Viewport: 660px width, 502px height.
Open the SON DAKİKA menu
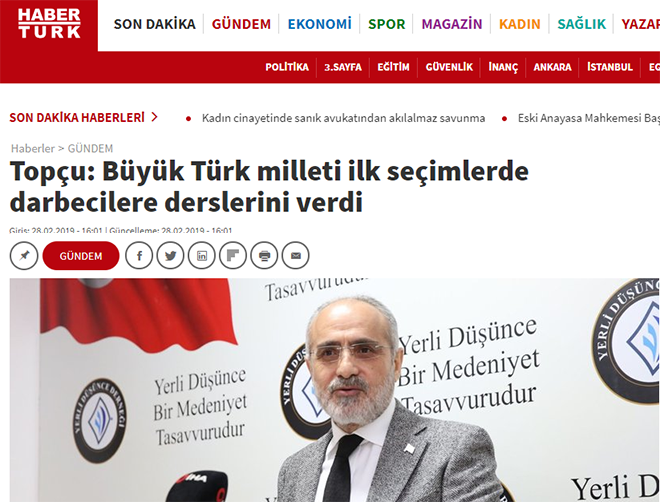click(x=154, y=24)
